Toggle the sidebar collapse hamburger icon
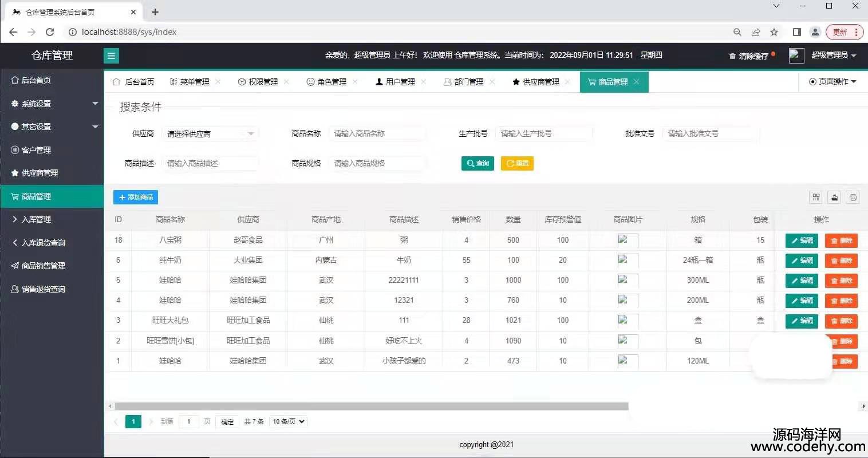Screen dimensions: 868x458 (111, 56)
